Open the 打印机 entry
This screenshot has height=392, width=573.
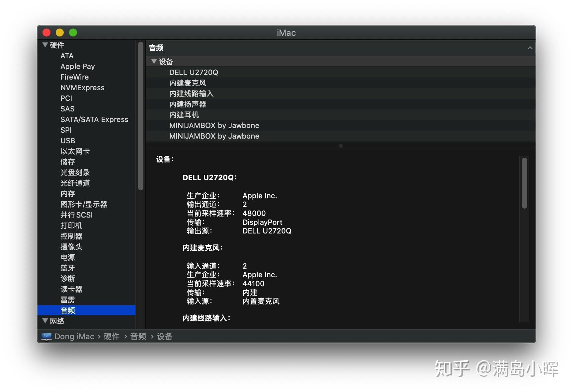pos(71,226)
